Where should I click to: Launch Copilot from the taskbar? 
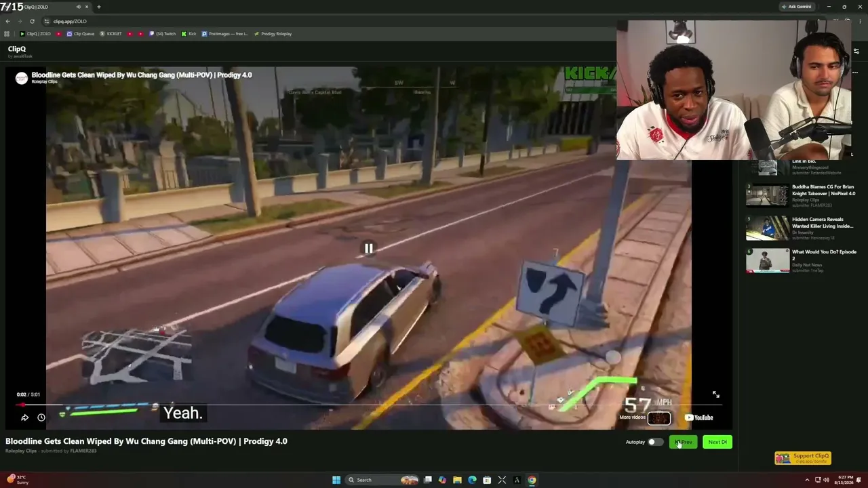tap(442, 480)
